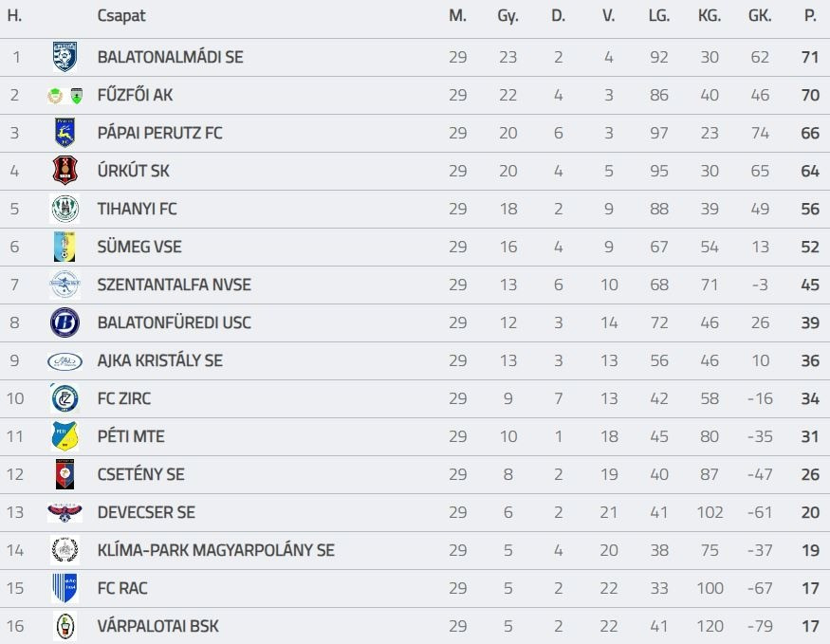
Task: Click the Tihanyi FC crest icon
Action: (65, 209)
